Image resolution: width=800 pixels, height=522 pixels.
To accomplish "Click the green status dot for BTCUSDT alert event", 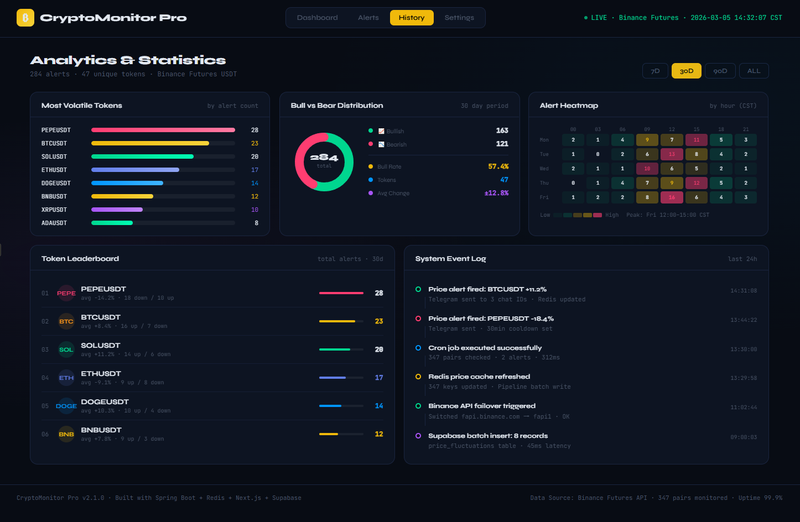I will (418, 290).
